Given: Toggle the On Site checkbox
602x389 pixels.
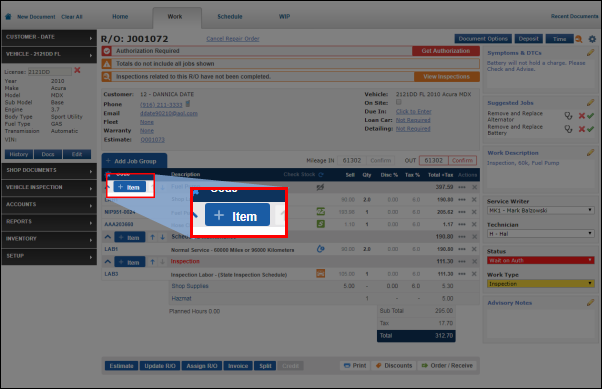Looking at the screenshot, I should (399, 102).
